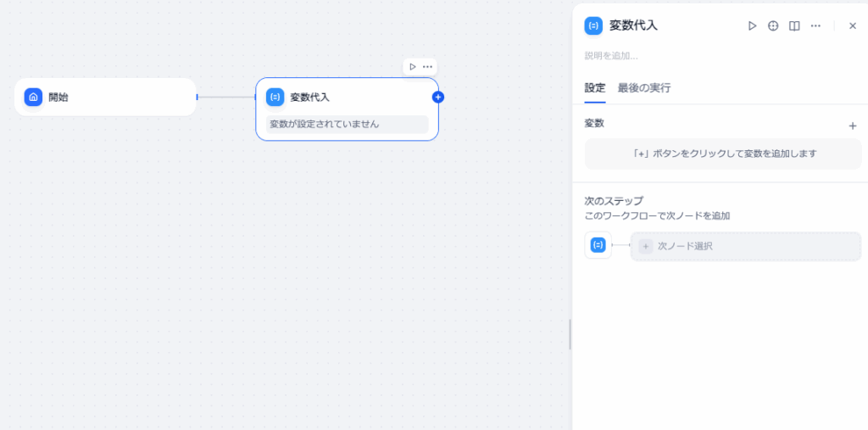This screenshot has height=430, width=868.
Task: Open ellipsis menu above the 変数代入 node
Action: point(428,66)
